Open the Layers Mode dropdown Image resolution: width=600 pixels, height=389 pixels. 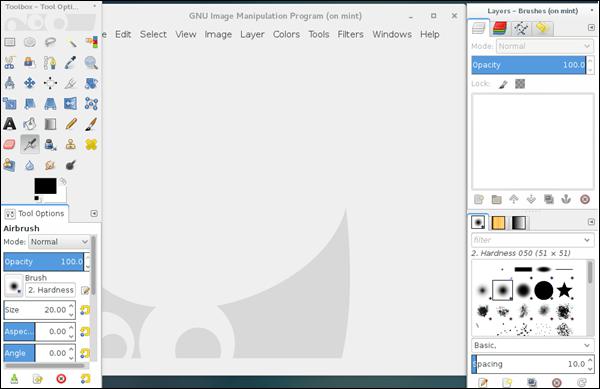545,46
